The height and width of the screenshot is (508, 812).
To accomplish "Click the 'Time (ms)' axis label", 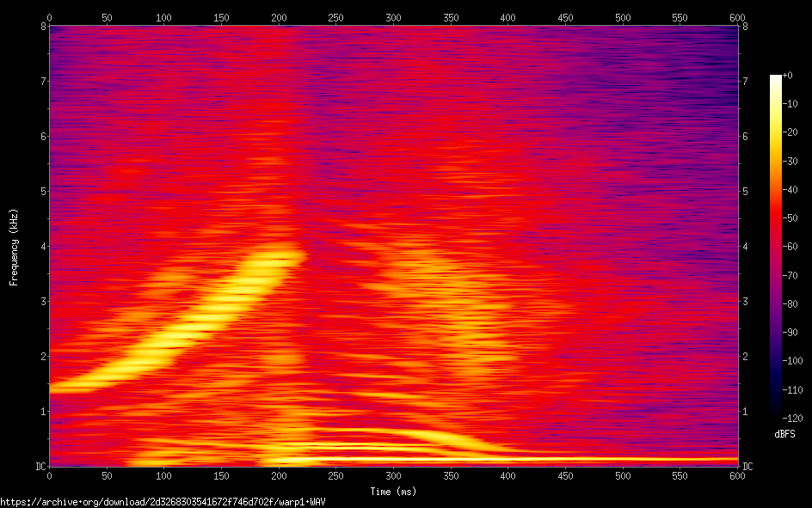I will click(x=393, y=491).
